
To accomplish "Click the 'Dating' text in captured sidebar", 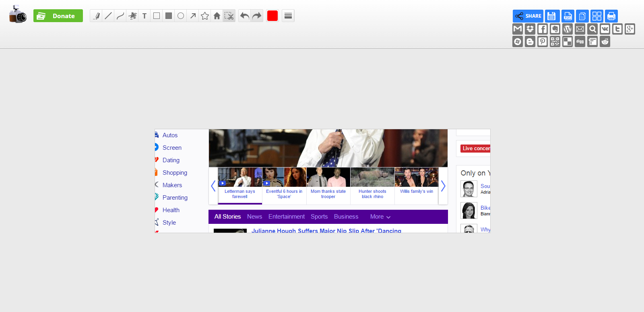I will point(171,160).
